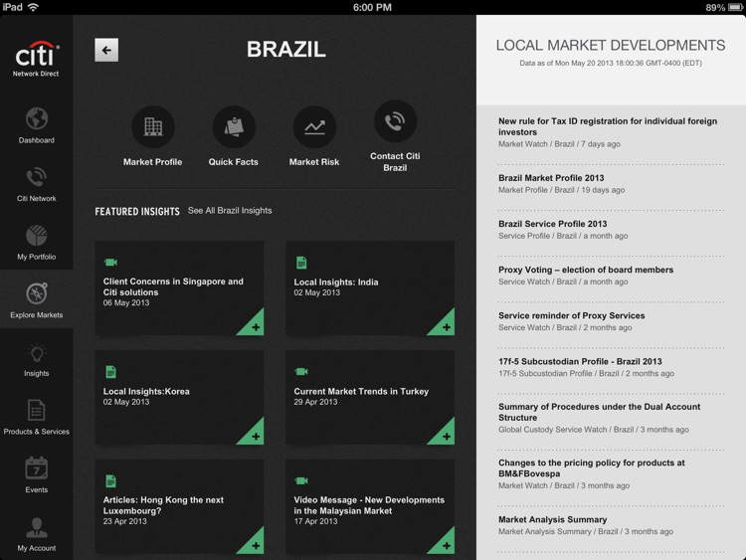Open My Account person icon
This screenshot has width=746, height=560.
[x=37, y=527]
